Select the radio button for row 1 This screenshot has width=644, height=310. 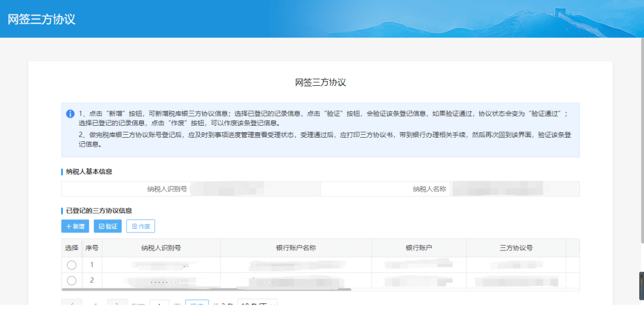72,265
